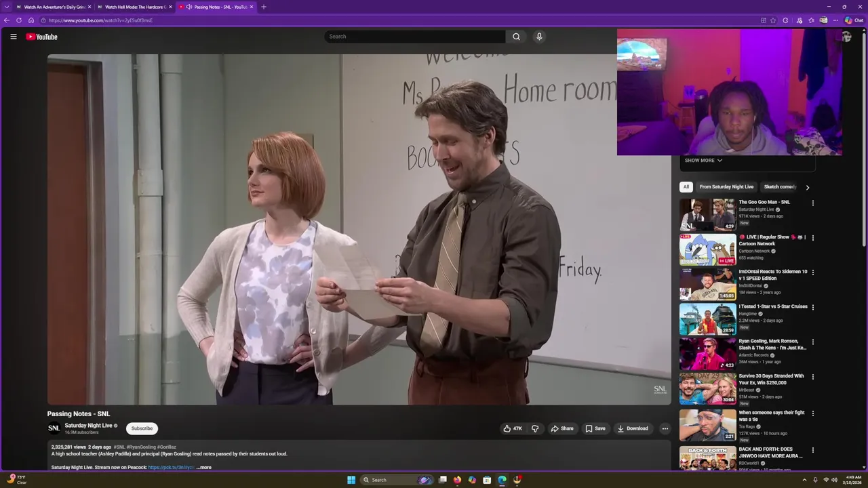This screenshot has width=868, height=488.
Task: Refresh the current page
Action: point(19,20)
